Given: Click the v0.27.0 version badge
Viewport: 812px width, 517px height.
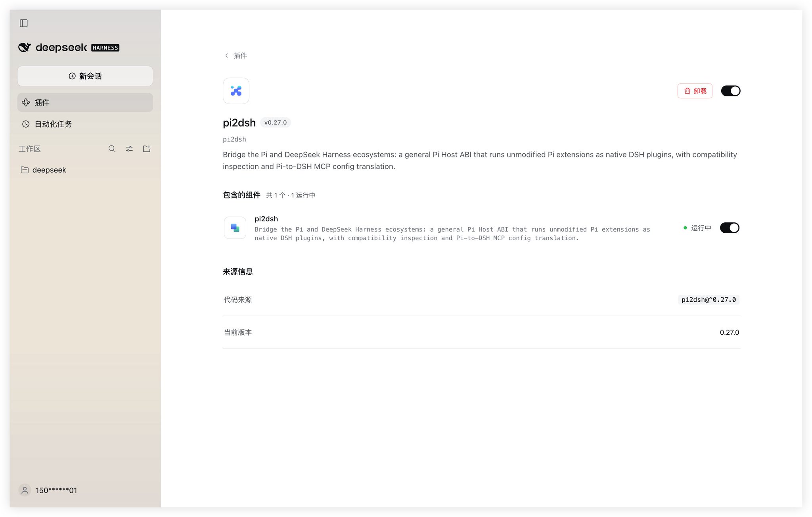Looking at the screenshot, I should 276,123.
